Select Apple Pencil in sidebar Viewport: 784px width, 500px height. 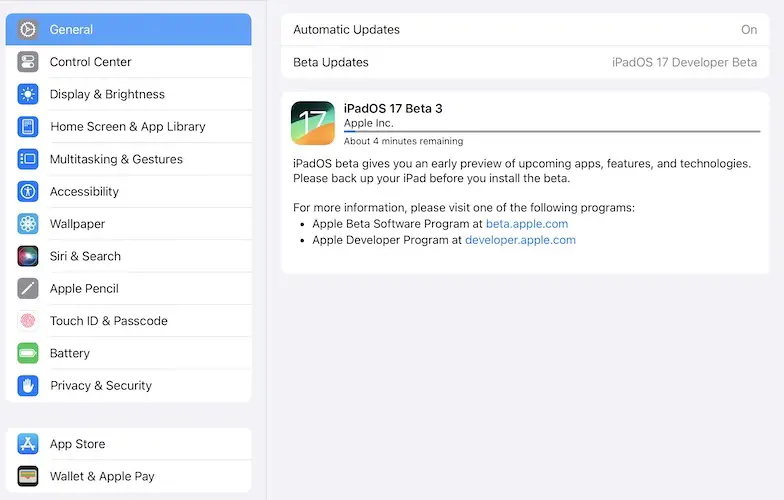point(84,289)
